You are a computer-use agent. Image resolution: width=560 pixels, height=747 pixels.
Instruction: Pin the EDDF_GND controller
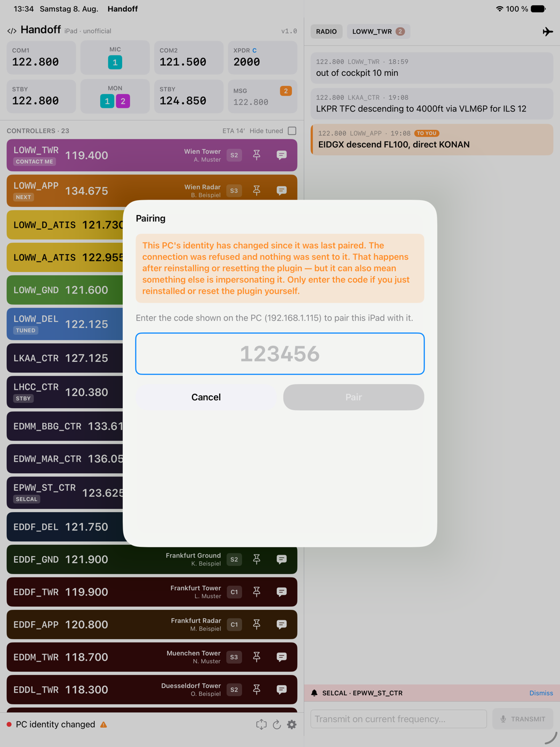[x=257, y=559]
